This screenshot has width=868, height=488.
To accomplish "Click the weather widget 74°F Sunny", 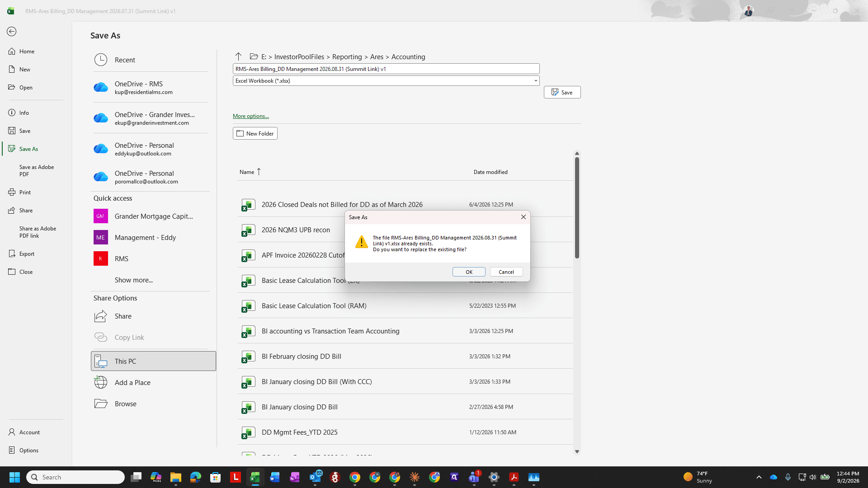I will coord(698,477).
